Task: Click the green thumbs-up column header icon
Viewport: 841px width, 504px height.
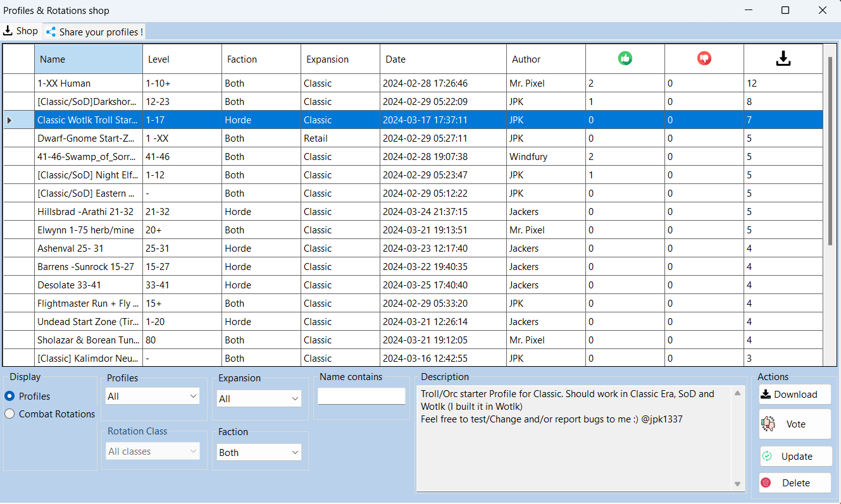Action: click(625, 59)
